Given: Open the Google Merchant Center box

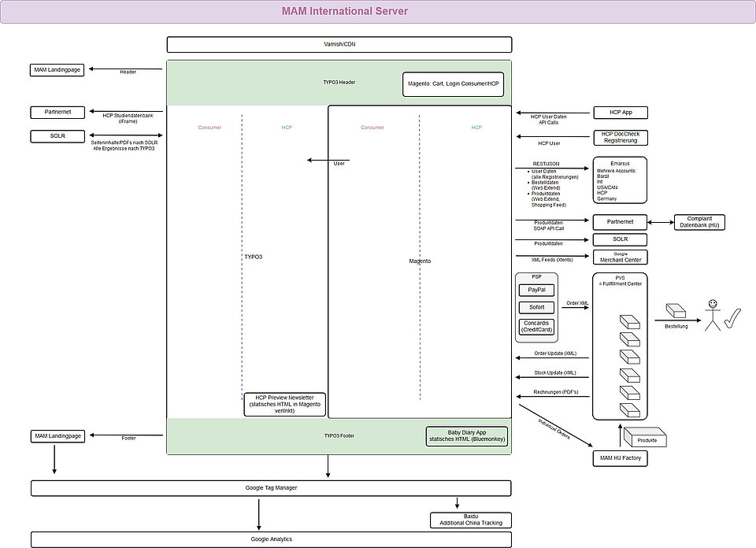Looking at the screenshot, I should tap(620, 257).
